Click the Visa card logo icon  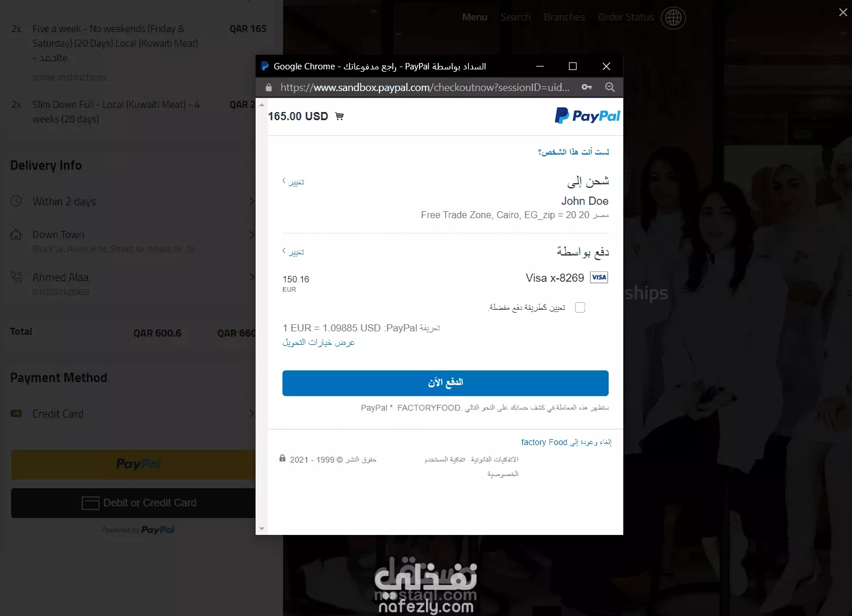(599, 277)
